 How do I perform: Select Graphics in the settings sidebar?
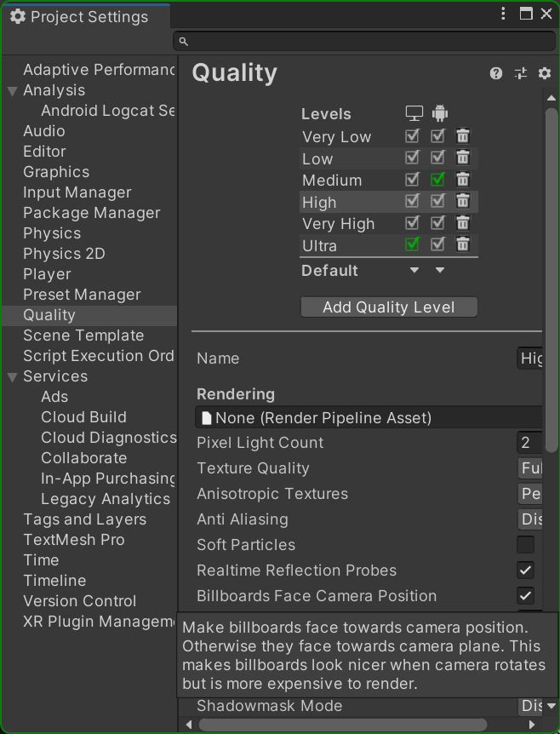click(55, 172)
